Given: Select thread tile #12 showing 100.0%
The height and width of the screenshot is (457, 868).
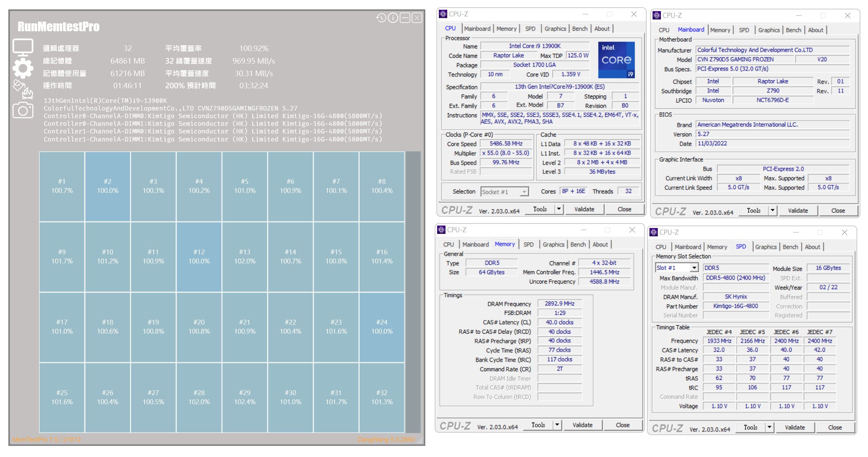Looking at the screenshot, I should [199, 257].
